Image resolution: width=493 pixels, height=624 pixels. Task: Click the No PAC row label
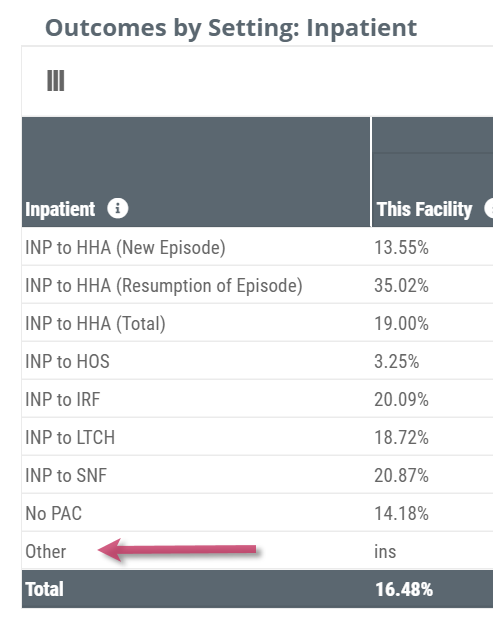tap(53, 513)
